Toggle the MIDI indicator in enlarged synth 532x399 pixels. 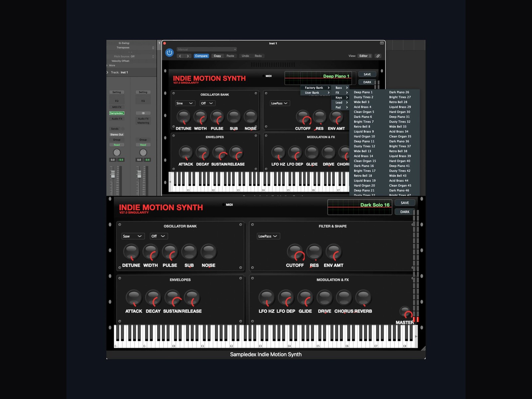coord(228,205)
